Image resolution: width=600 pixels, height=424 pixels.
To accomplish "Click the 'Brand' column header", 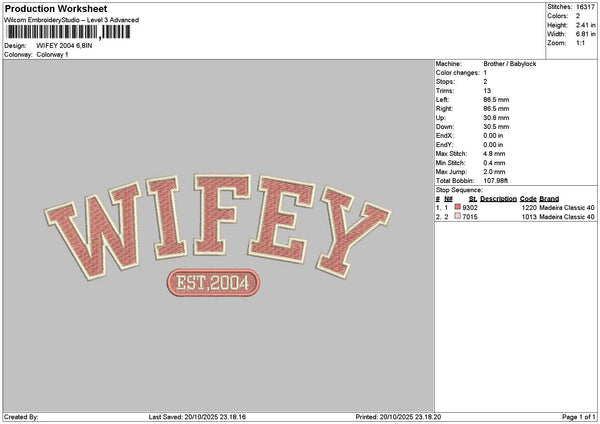I will click(x=549, y=199).
